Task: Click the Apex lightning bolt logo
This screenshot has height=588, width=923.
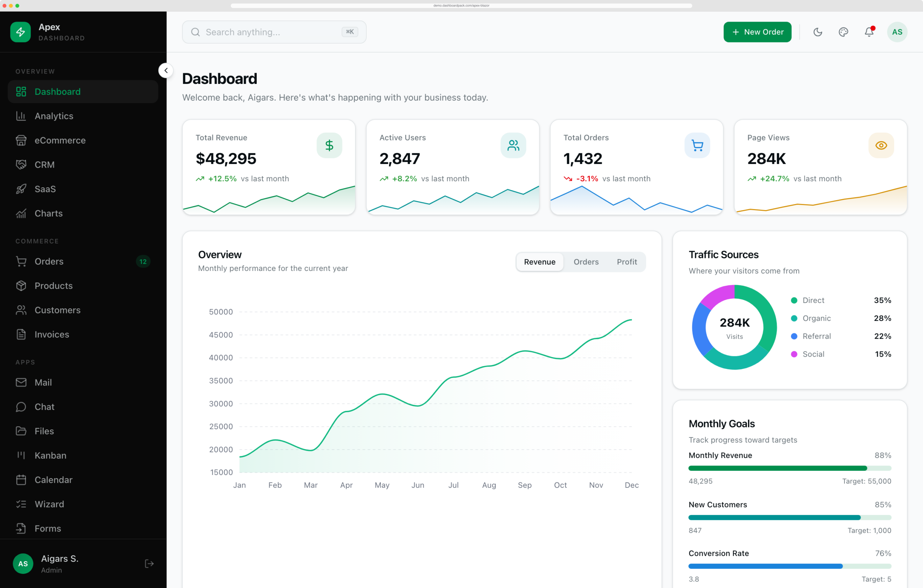Action: click(20, 32)
